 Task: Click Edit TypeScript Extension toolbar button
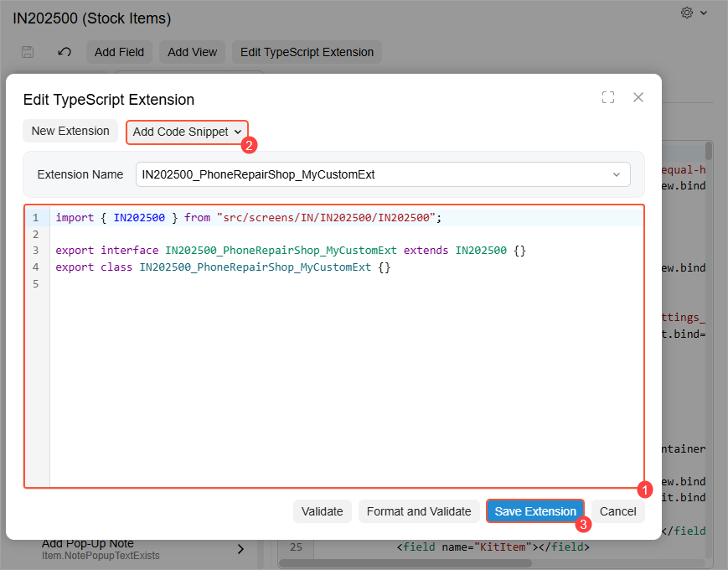(307, 52)
